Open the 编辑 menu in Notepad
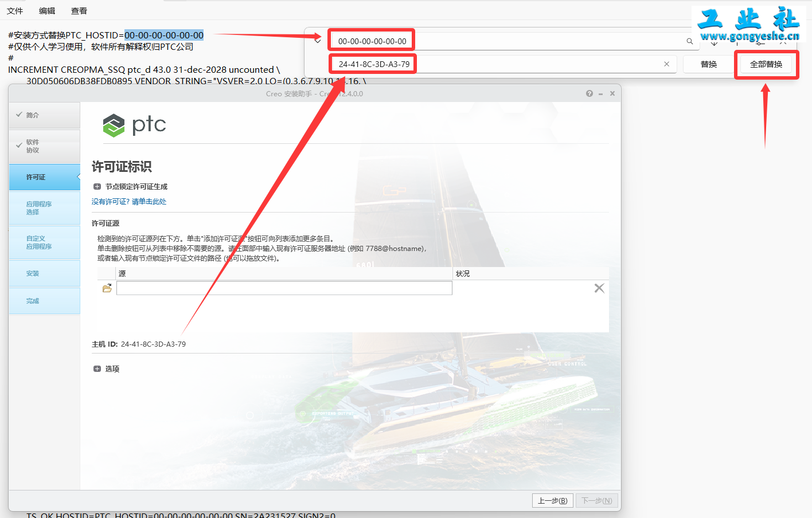The image size is (812, 518). pos(47,11)
